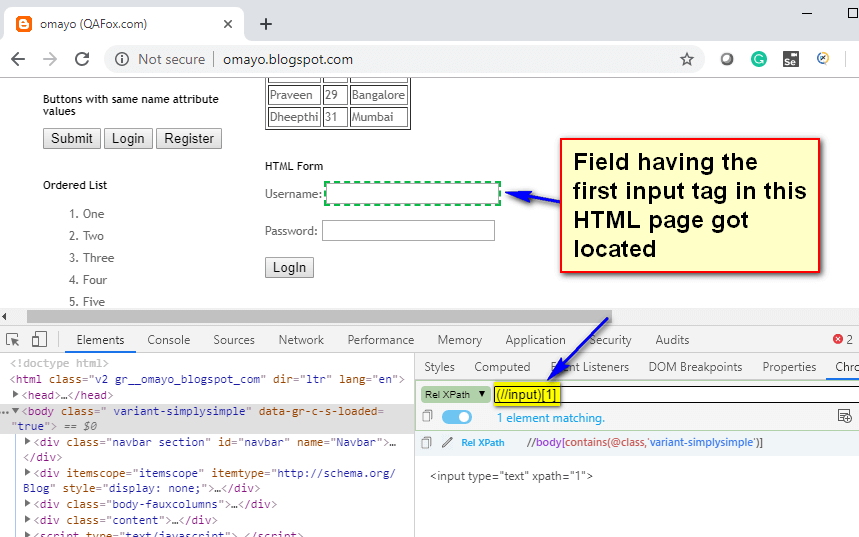This screenshot has height=537, width=859.
Task: Activate the DevTools inspect element picker
Action: 13,340
